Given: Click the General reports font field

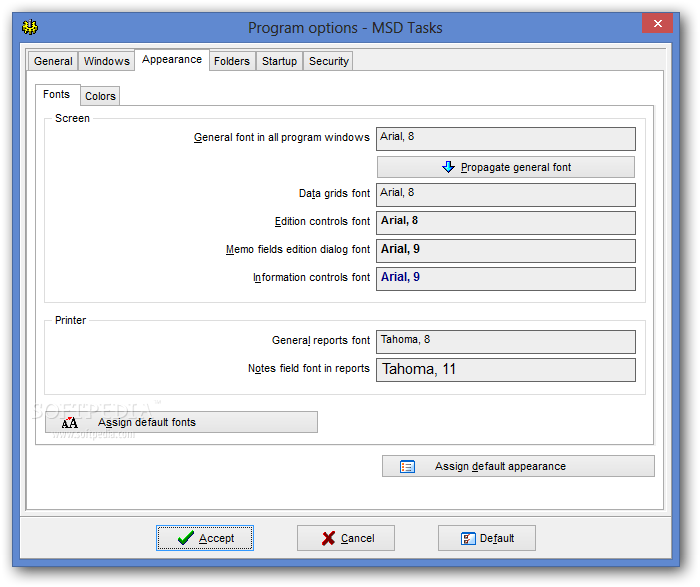Looking at the screenshot, I should pos(506,341).
